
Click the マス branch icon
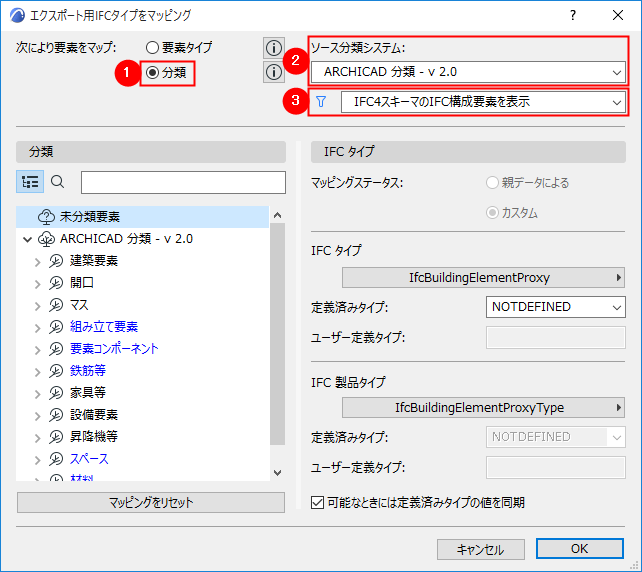56,305
